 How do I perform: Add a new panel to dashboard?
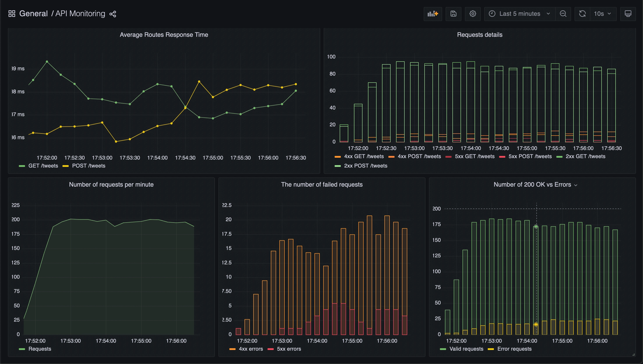pos(433,14)
